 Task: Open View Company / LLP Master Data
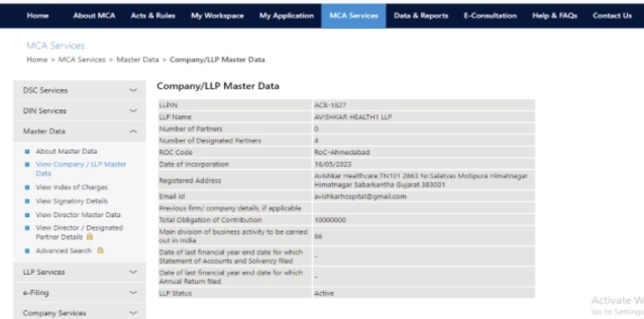(81, 168)
